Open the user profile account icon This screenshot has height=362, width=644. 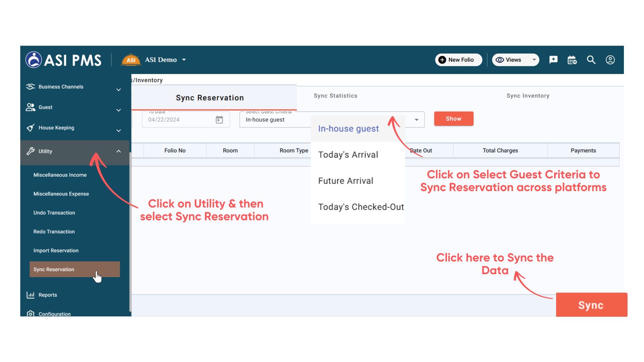click(x=610, y=60)
